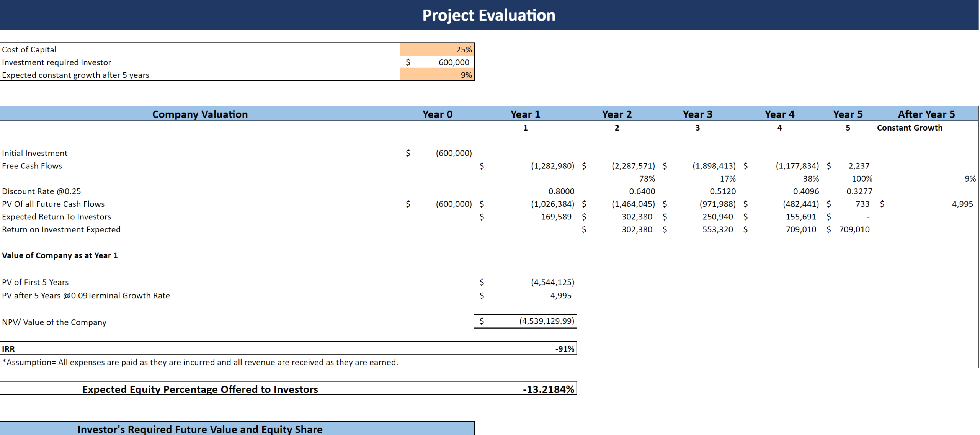Select the Initial Investment row label

pos(35,153)
